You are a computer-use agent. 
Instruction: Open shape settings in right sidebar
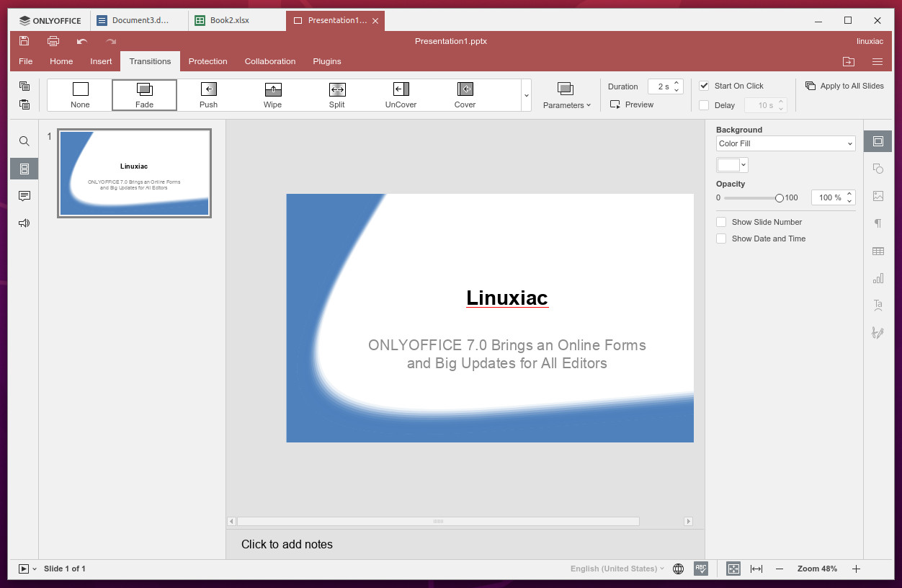tap(878, 169)
